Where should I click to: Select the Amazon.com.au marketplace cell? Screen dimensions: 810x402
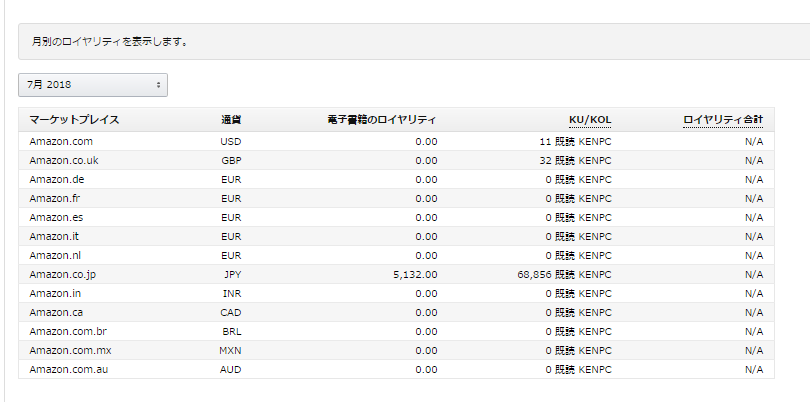pos(69,370)
